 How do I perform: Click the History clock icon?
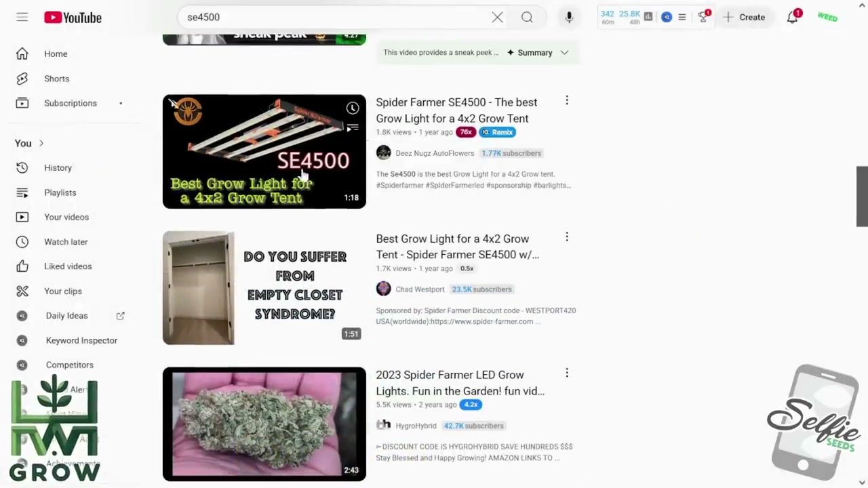coord(22,167)
